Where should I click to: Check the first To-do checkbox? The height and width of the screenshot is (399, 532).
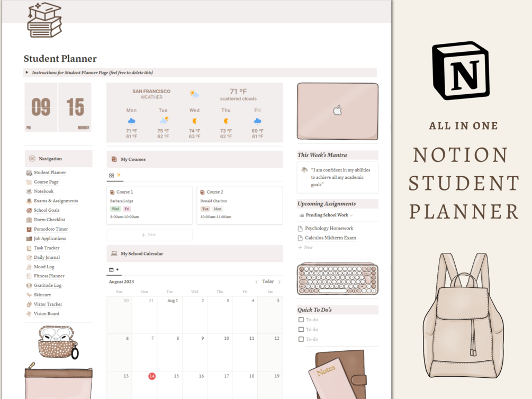pyautogui.click(x=301, y=320)
